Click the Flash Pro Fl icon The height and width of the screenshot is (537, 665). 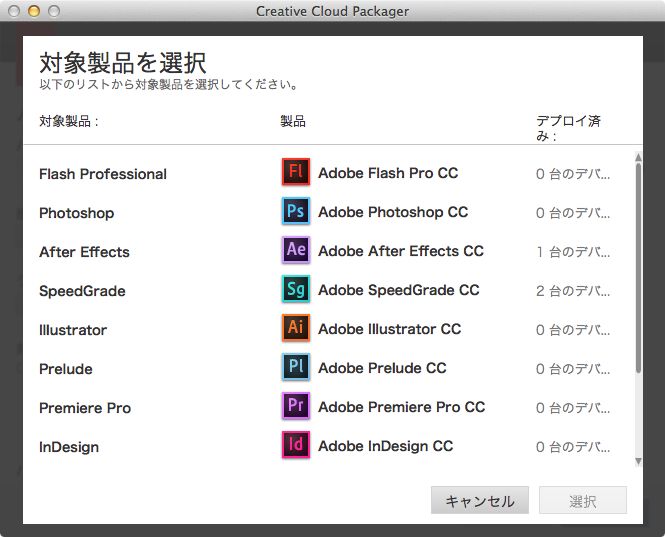point(296,172)
